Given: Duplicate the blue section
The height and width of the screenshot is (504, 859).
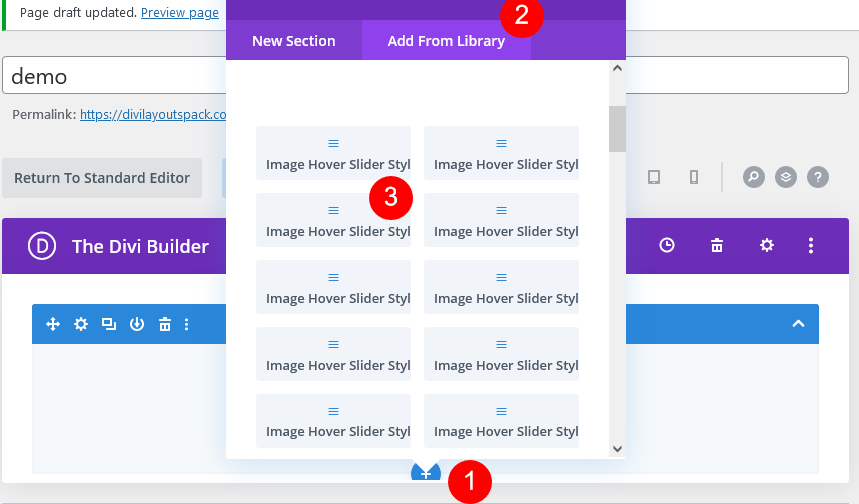Looking at the screenshot, I should click(108, 324).
